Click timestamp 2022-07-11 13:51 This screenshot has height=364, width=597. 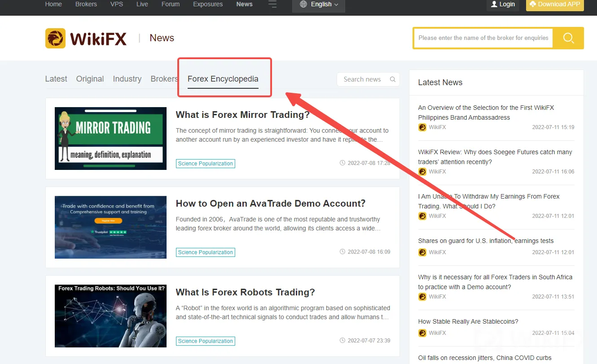[553, 297]
